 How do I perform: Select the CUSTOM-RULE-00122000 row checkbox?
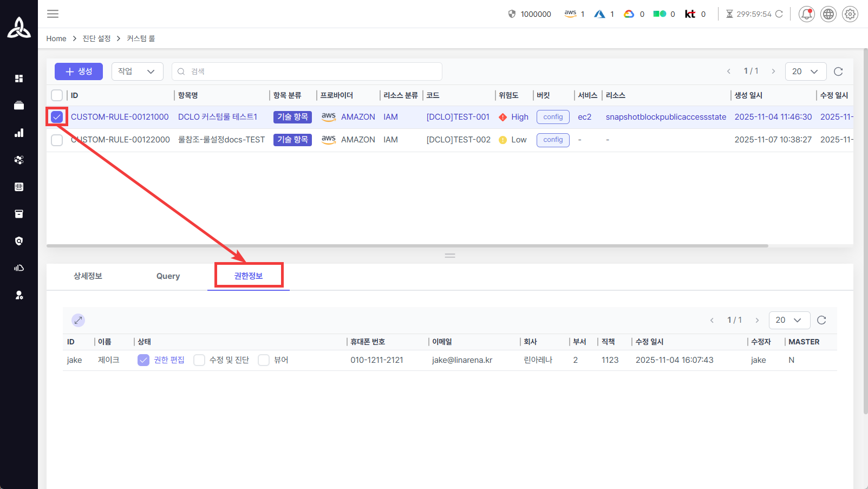tap(57, 140)
